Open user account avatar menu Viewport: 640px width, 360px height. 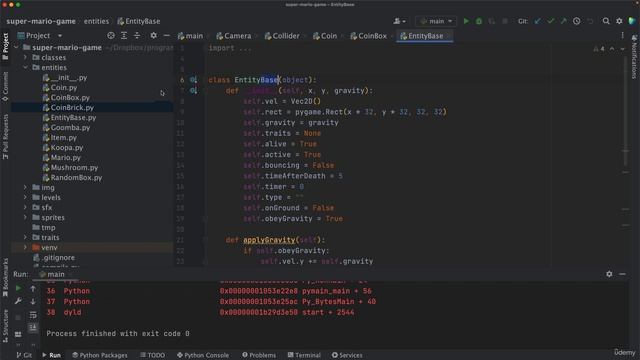click(x=399, y=21)
